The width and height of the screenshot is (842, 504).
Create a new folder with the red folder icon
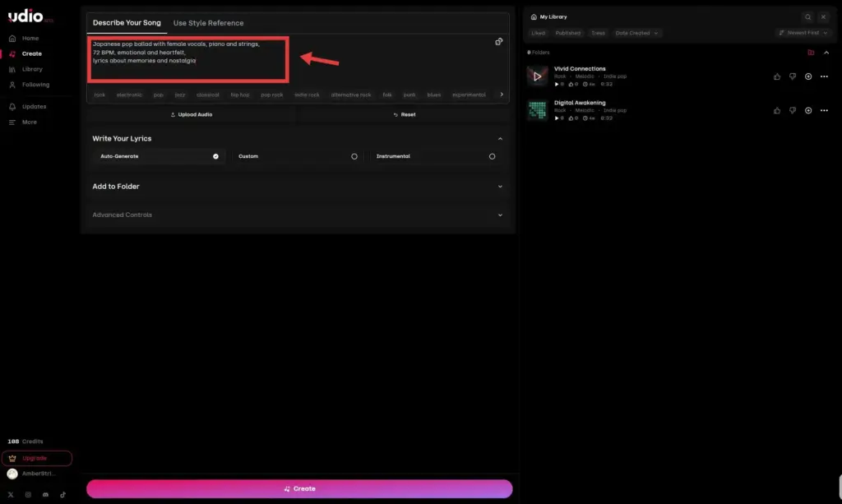click(x=811, y=52)
